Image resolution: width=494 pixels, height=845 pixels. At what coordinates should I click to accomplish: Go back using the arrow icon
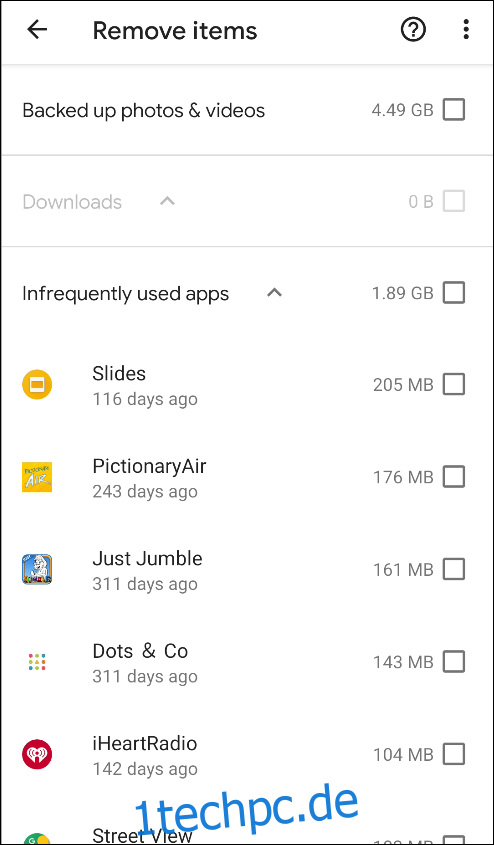coord(37,30)
